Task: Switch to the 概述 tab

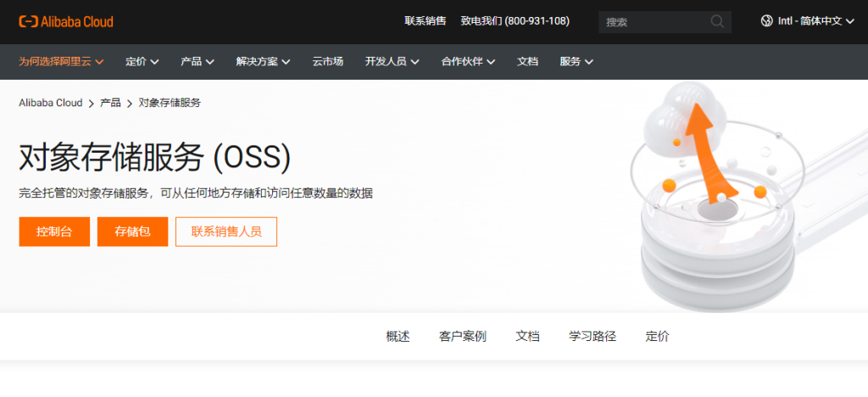Action: [x=398, y=336]
